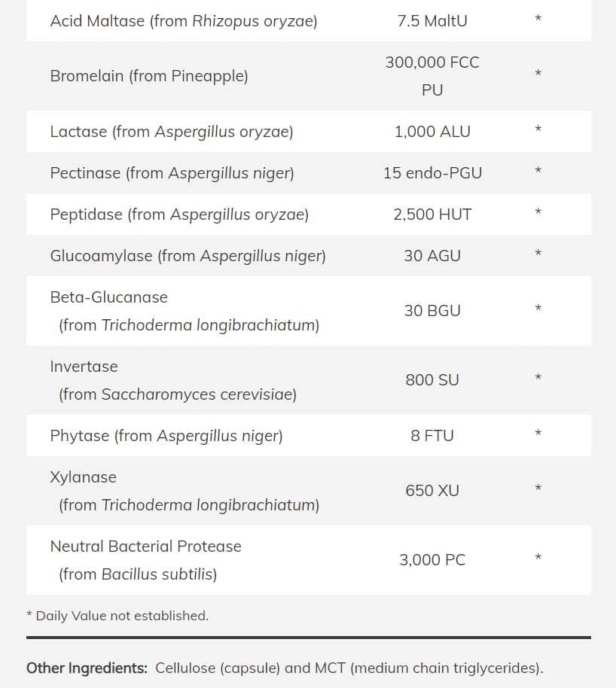Click Lactase (from Aspergillus oryzae) text
The height and width of the screenshot is (688, 616).
pos(171,132)
